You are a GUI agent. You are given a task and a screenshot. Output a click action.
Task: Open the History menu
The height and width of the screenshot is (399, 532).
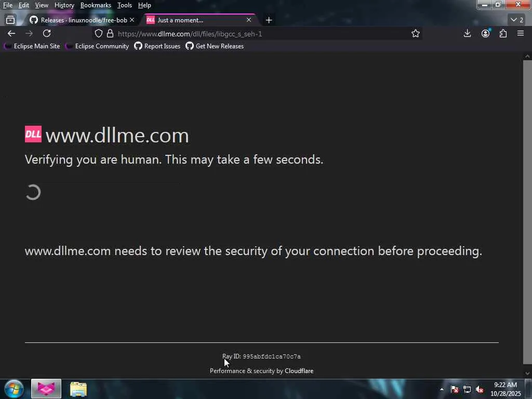coord(64,5)
